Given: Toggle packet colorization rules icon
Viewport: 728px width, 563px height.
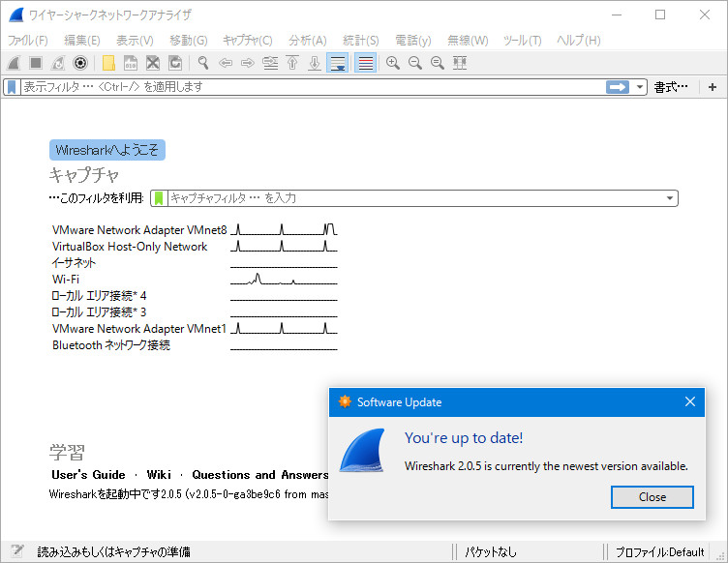Looking at the screenshot, I should (x=365, y=63).
